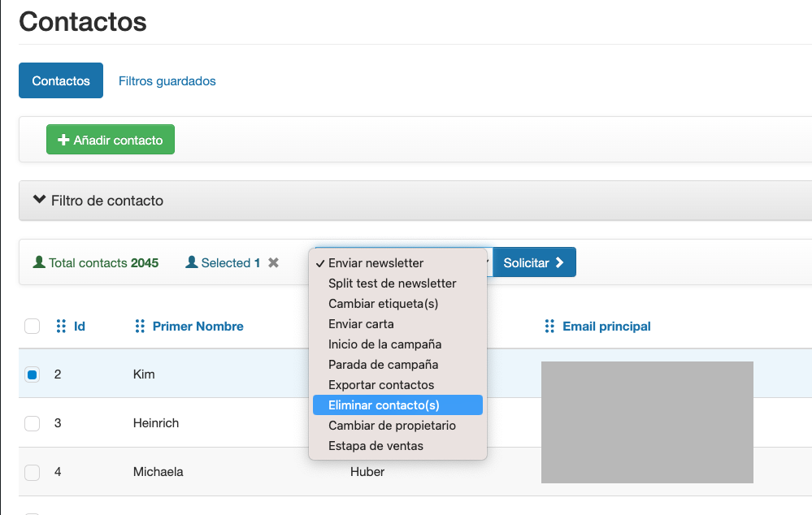Click the arrow icon on Solicitar button
Viewport: 812px width, 515px height.
[x=560, y=262]
